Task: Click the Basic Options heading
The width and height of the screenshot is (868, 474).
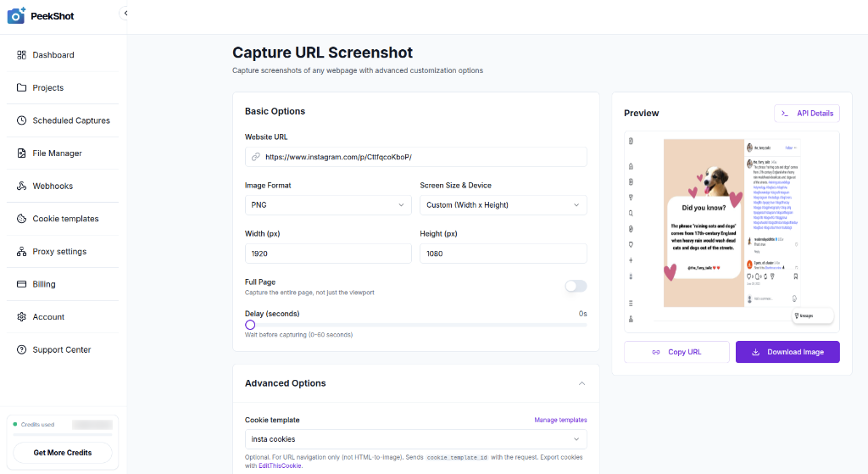Action: 275,111
